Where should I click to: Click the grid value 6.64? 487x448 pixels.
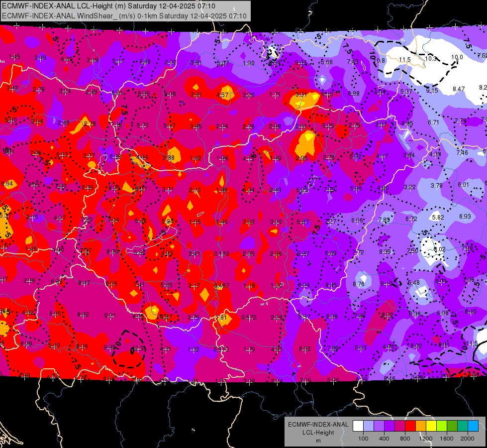7,184
